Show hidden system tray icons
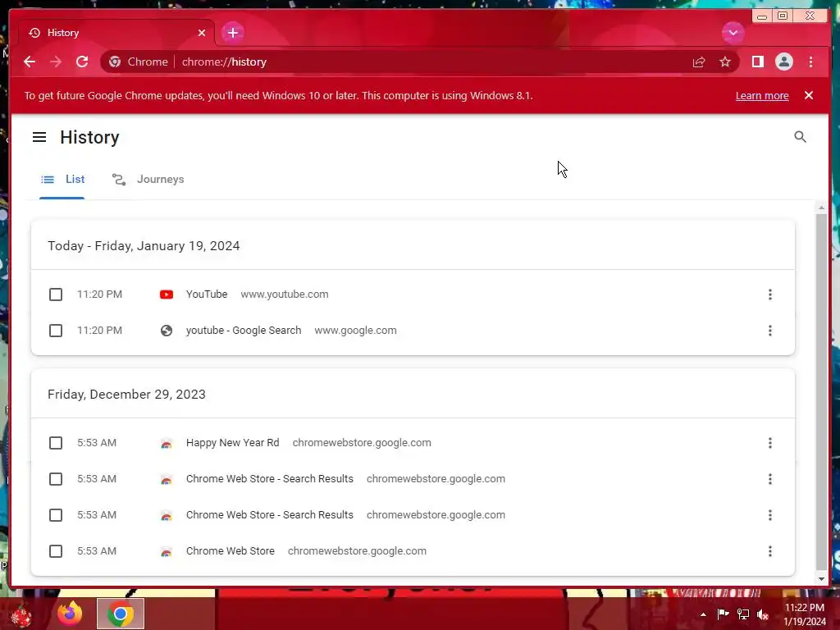 pos(703,615)
